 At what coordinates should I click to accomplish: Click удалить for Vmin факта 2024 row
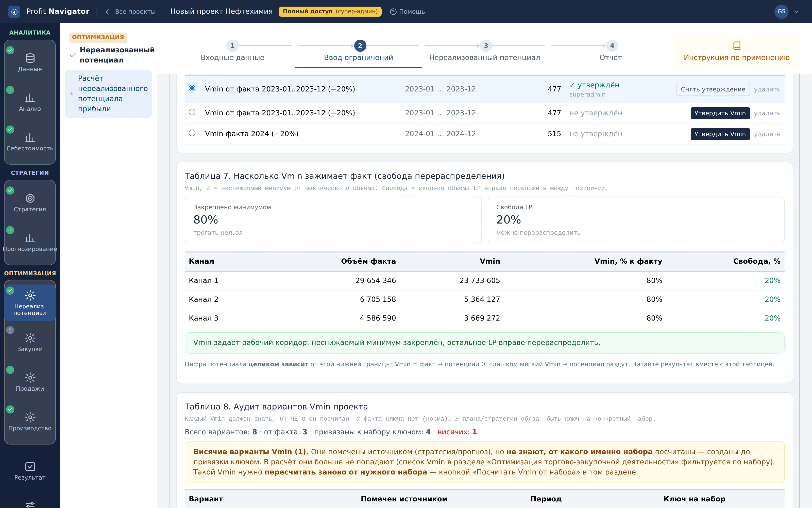click(767, 134)
